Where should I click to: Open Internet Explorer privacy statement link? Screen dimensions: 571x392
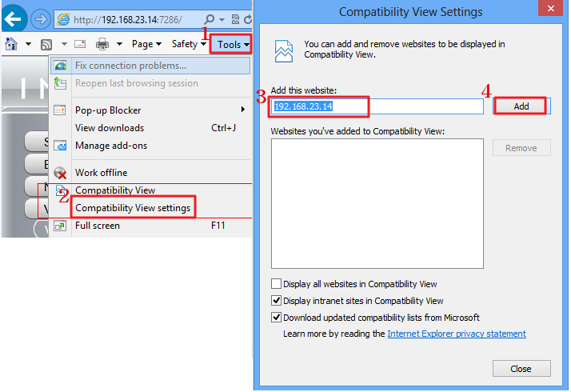457,334
